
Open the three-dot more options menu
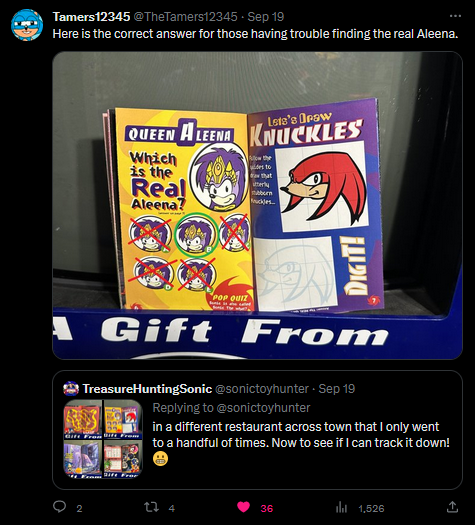pyautogui.click(x=455, y=16)
